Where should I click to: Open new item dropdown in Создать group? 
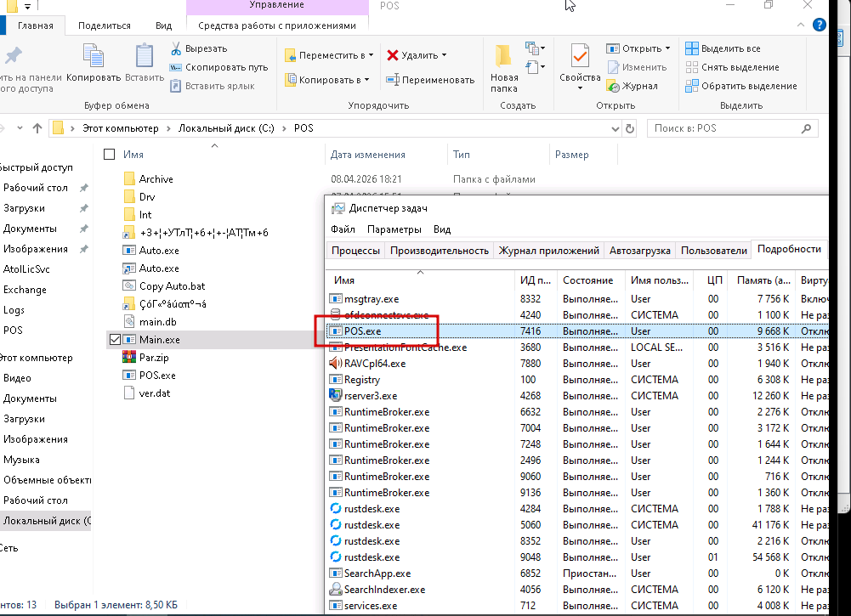click(x=535, y=48)
